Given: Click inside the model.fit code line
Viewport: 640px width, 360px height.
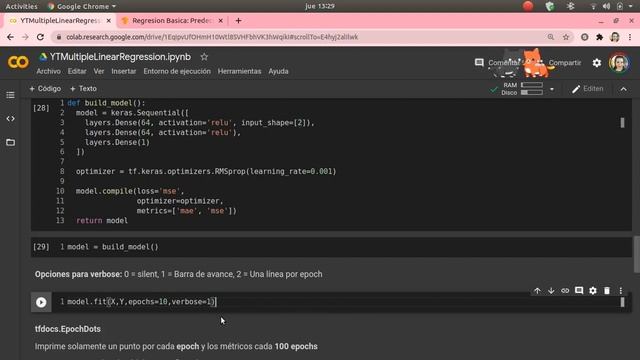Looking at the screenshot, I should point(142,302).
